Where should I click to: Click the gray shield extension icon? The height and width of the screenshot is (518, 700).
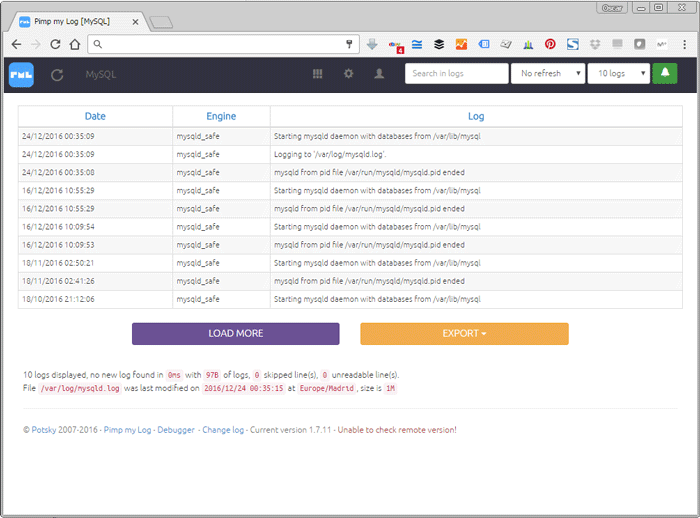[640, 44]
